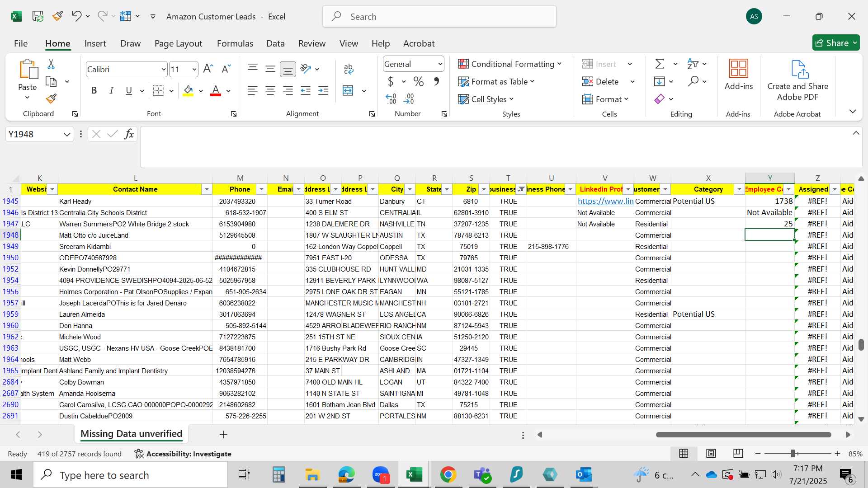Image resolution: width=868 pixels, height=488 pixels.
Task: Click the Clear eraser icon
Action: (x=660, y=99)
